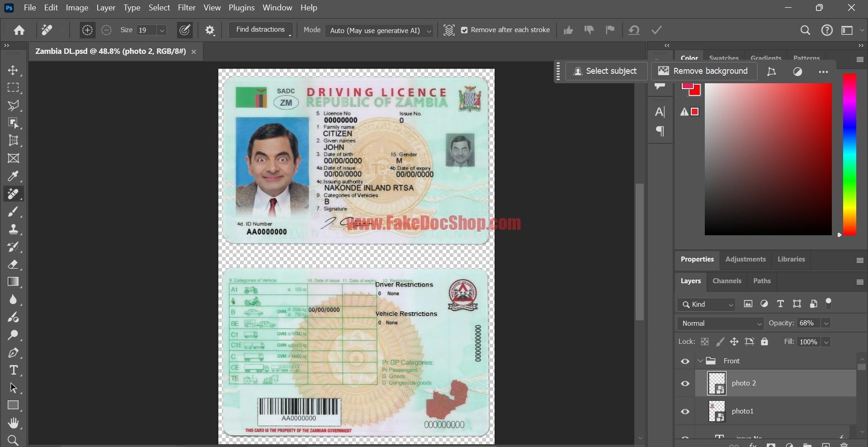This screenshot has height=447, width=868.
Task: Open the Normal blend mode dropdown
Action: 721,323
